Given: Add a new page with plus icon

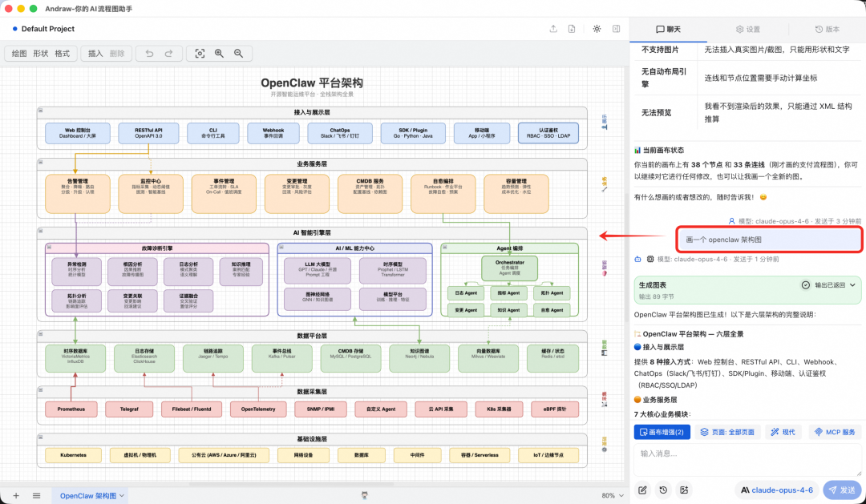Looking at the screenshot, I should [16, 496].
